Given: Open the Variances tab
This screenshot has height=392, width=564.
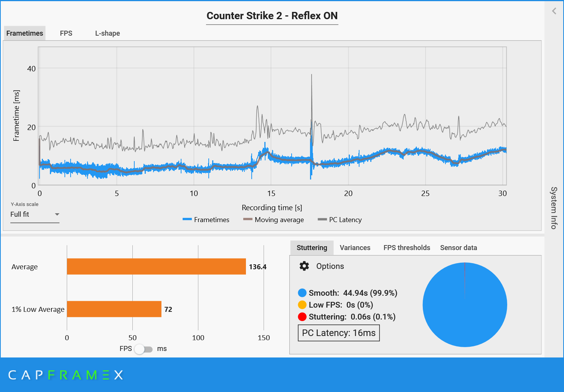Looking at the screenshot, I should coord(355,248).
